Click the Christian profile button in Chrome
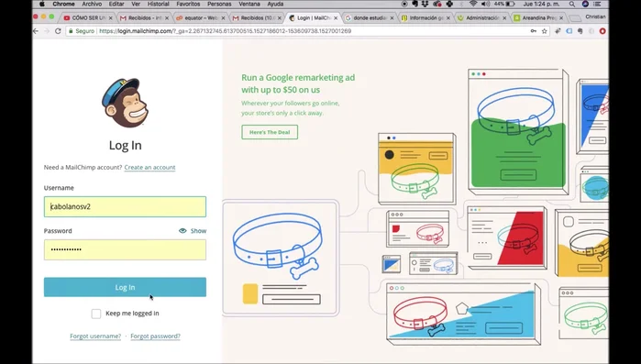This screenshot has height=364, width=641. point(595,17)
